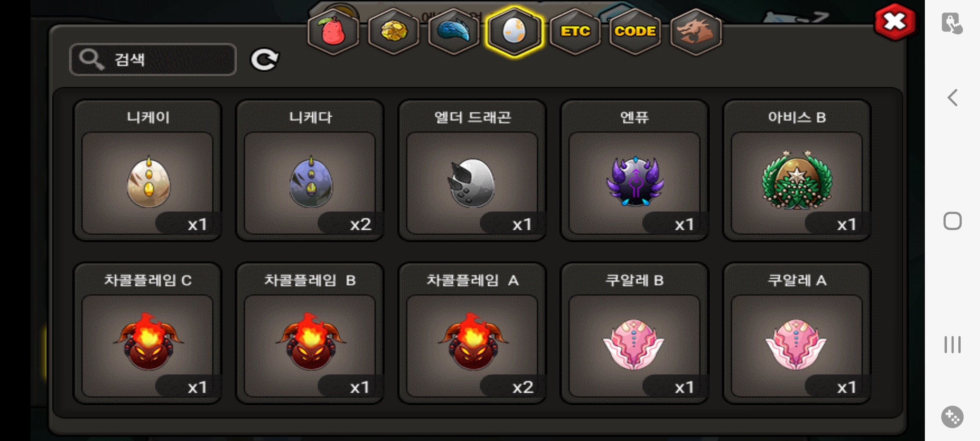The height and width of the screenshot is (441, 980).
Task: Switch to the gold nugget category tab
Action: [x=394, y=32]
